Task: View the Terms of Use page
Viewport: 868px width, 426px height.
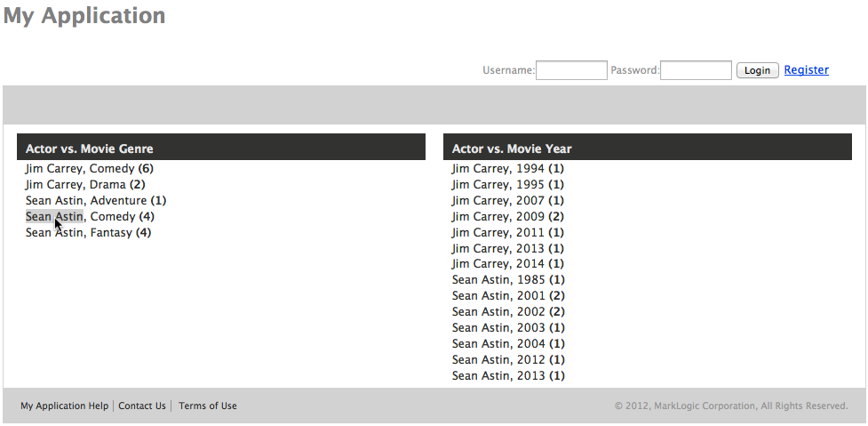Action: point(208,406)
